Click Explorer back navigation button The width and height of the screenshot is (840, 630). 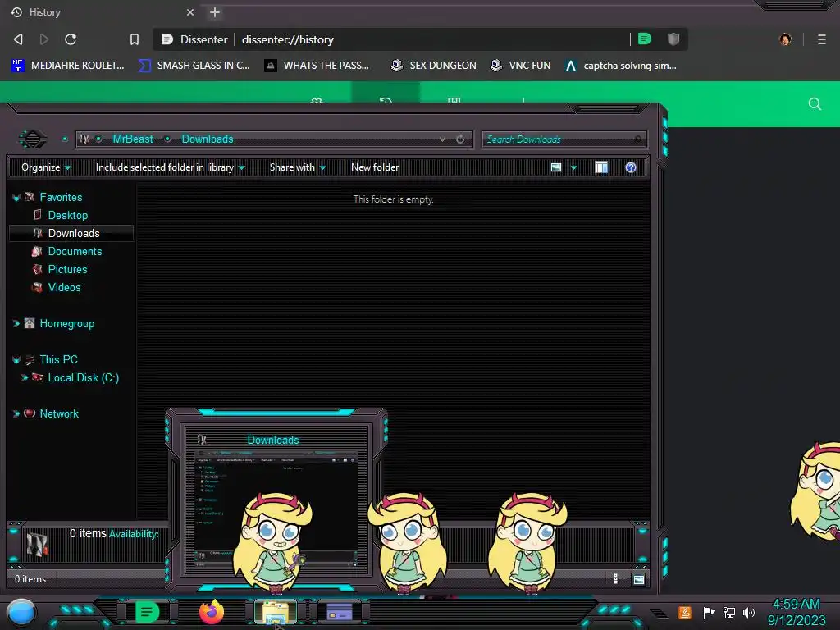[x=33, y=139]
